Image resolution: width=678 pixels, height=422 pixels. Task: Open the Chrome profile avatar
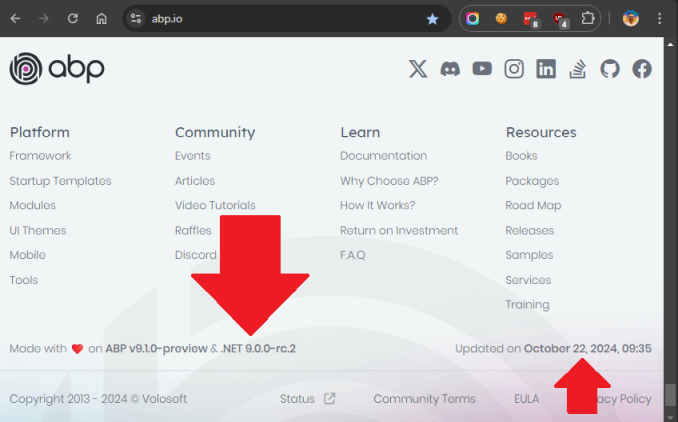[x=630, y=19]
